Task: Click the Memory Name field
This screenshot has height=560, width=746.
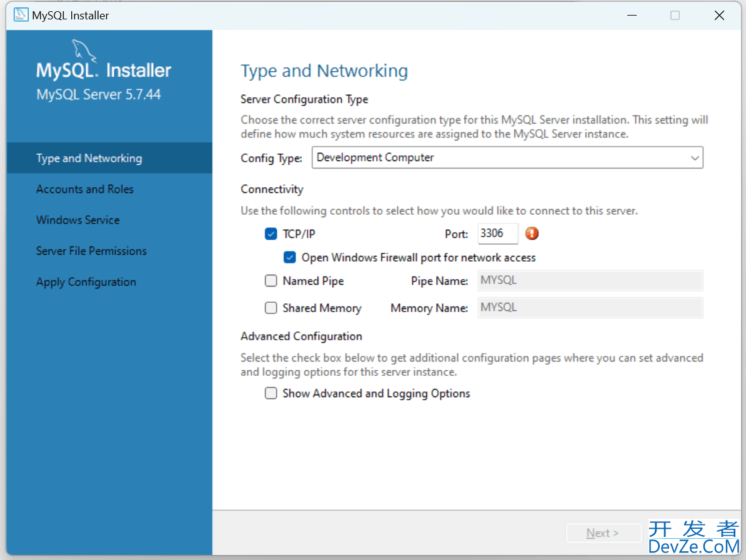Action: point(590,308)
